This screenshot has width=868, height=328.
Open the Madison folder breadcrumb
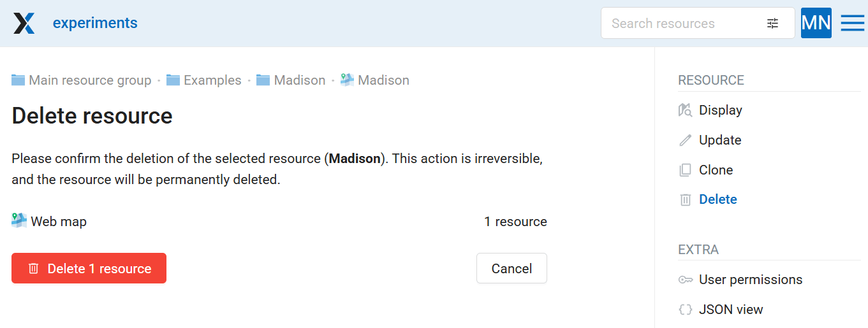tap(291, 80)
